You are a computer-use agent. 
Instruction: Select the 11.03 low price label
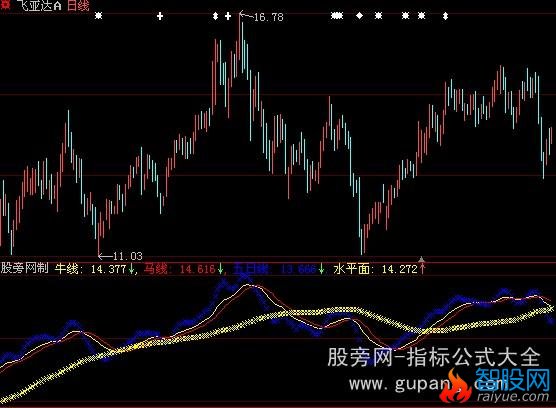coord(128,256)
